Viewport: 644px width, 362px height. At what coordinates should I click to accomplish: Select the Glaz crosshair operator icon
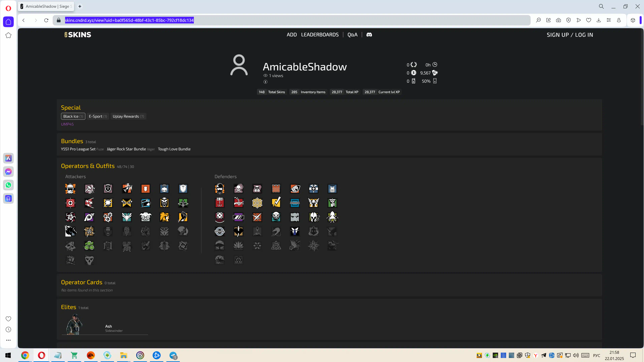click(70, 203)
